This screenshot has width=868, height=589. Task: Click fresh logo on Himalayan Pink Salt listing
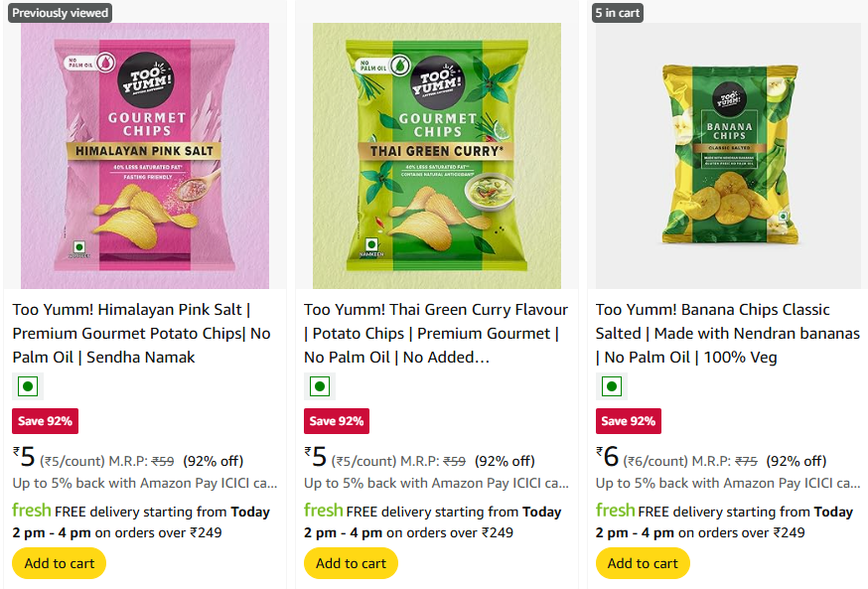tap(30, 511)
